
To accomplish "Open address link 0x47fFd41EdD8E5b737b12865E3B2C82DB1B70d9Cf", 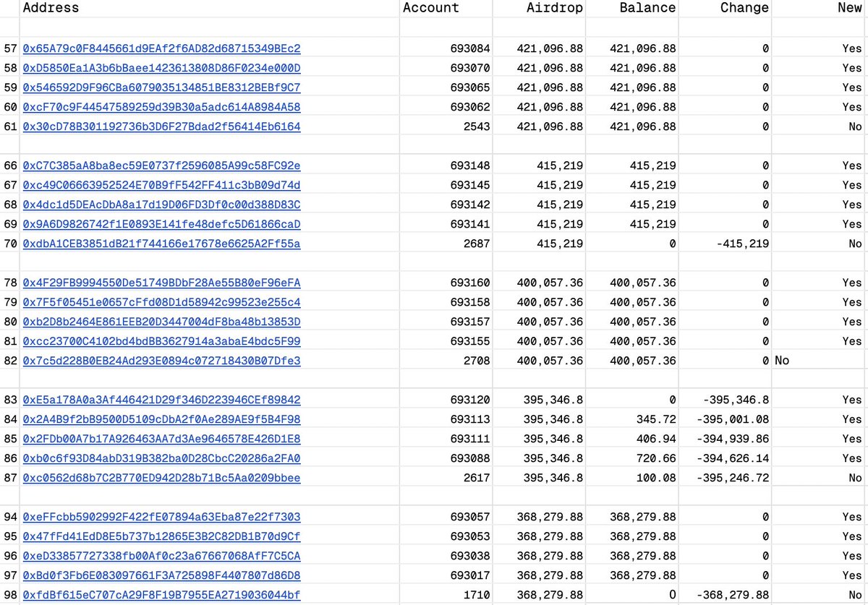I will coord(161,536).
